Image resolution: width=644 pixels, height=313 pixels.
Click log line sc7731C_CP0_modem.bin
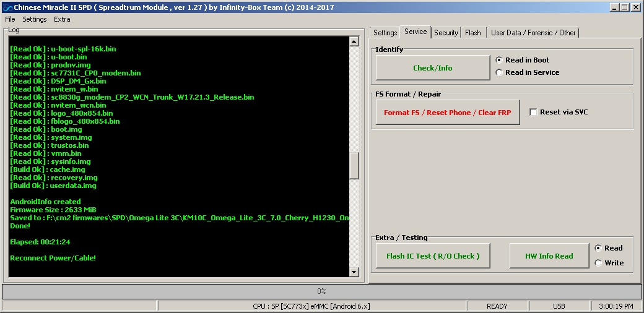click(x=75, y=73)
